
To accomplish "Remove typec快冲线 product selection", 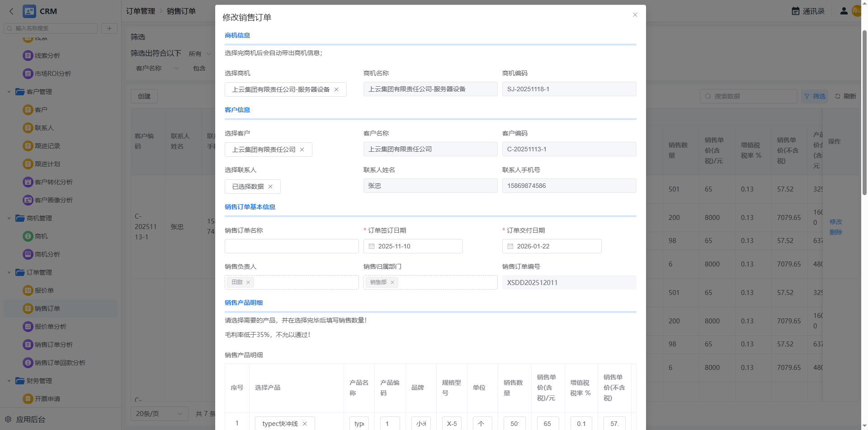I will click(305, 424).
